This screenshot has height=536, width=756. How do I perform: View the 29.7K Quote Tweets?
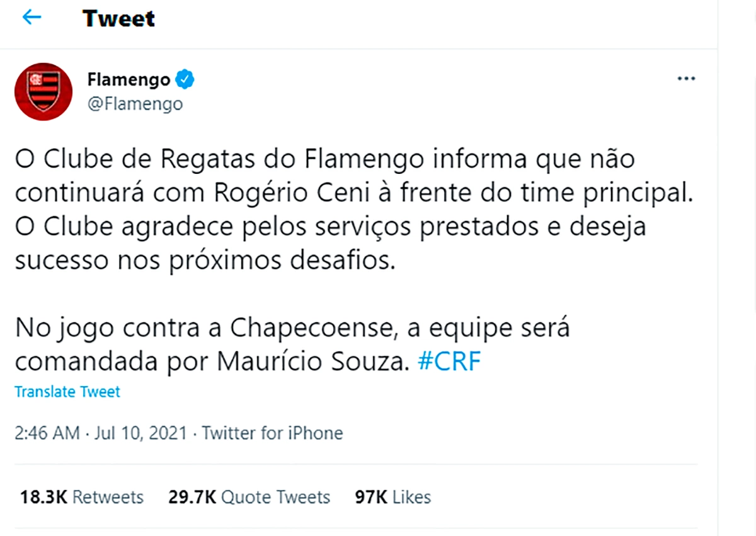(x=249, y=497)
